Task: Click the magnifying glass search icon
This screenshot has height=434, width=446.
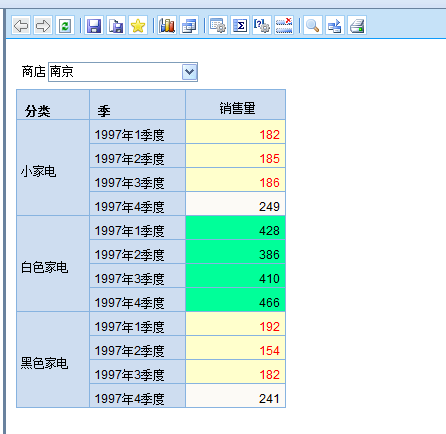Action: (x=313, y=25)
